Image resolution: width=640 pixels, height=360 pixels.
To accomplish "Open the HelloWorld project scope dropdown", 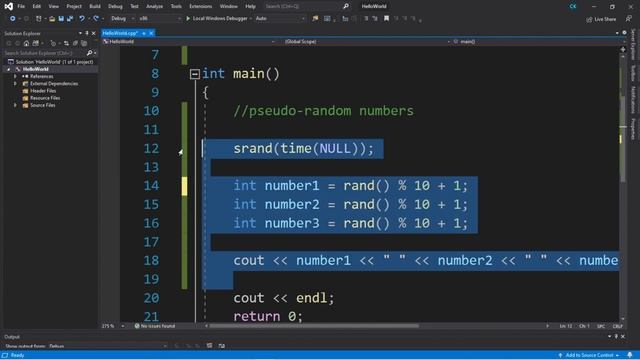I will point(189,42).
